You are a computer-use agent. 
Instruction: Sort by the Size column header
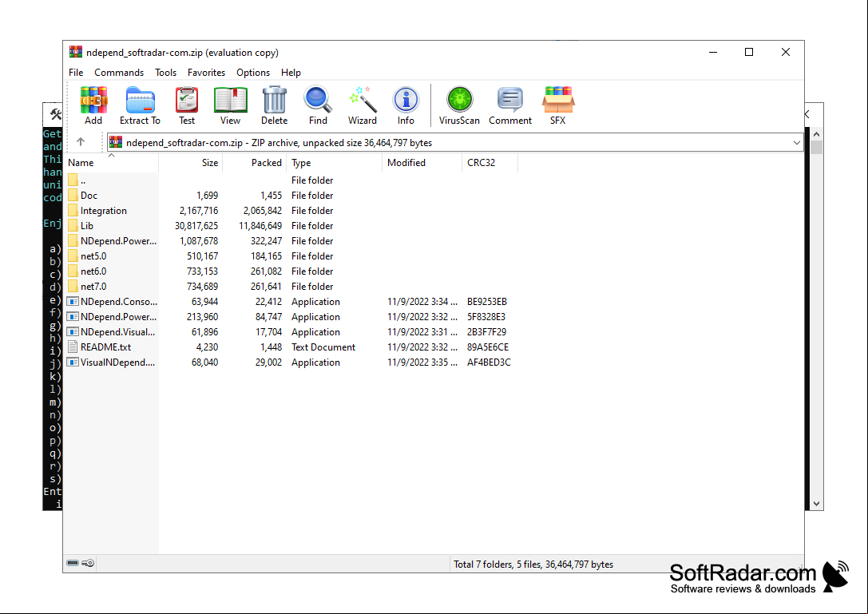[x=190, y=163]
